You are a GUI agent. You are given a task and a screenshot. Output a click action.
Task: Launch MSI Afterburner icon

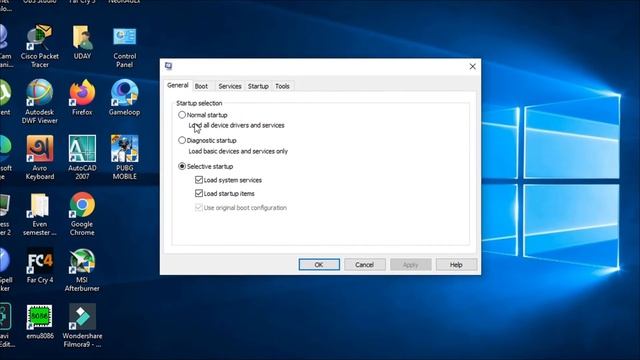click(82, 270)
